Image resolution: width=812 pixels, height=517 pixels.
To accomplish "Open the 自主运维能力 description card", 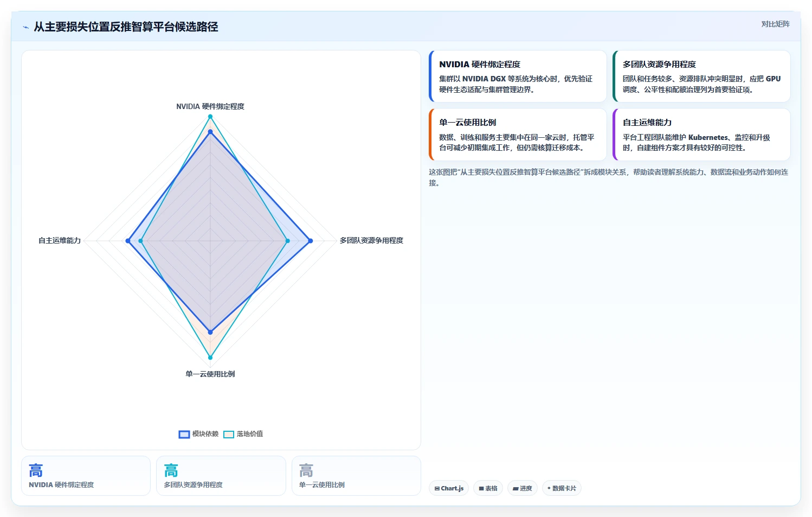I will (x=701, y=135).
